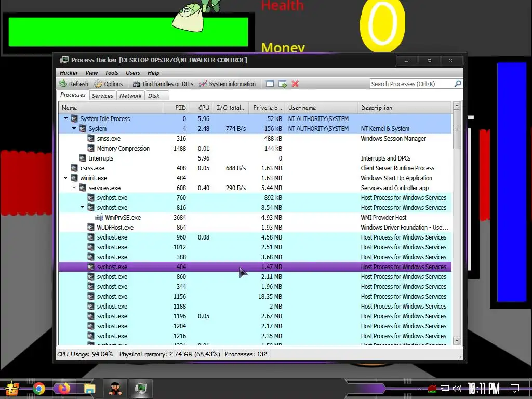
Task: Open System information graph window
Action: (x=227, y=84)
